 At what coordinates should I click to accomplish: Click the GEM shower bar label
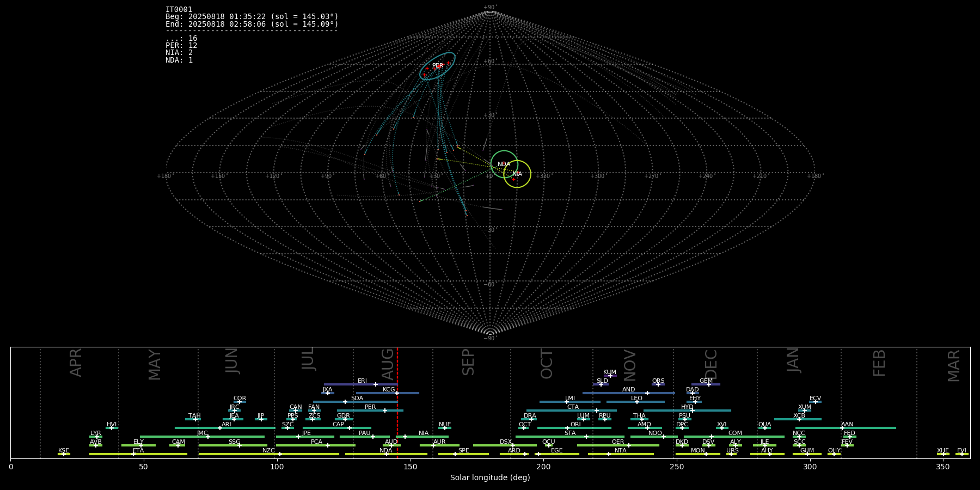(x=706, y=381)
